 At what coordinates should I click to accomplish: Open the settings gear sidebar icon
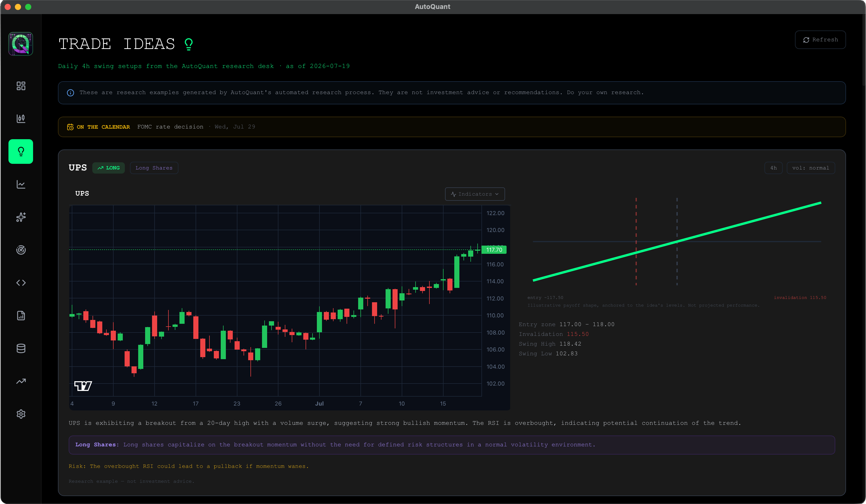point(21,414)
